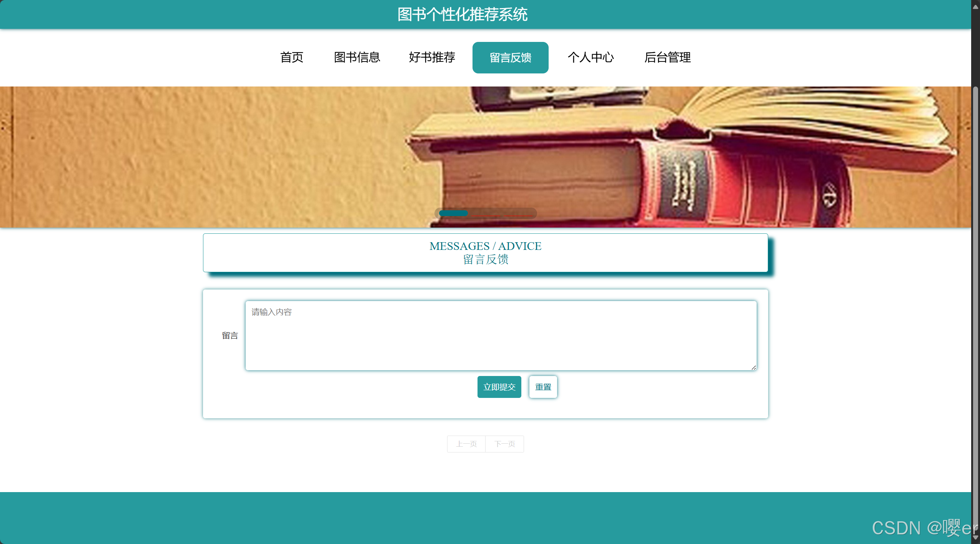Switch to the 首页 navigation tab
The image size is (980, 544).
click(291, 57)
